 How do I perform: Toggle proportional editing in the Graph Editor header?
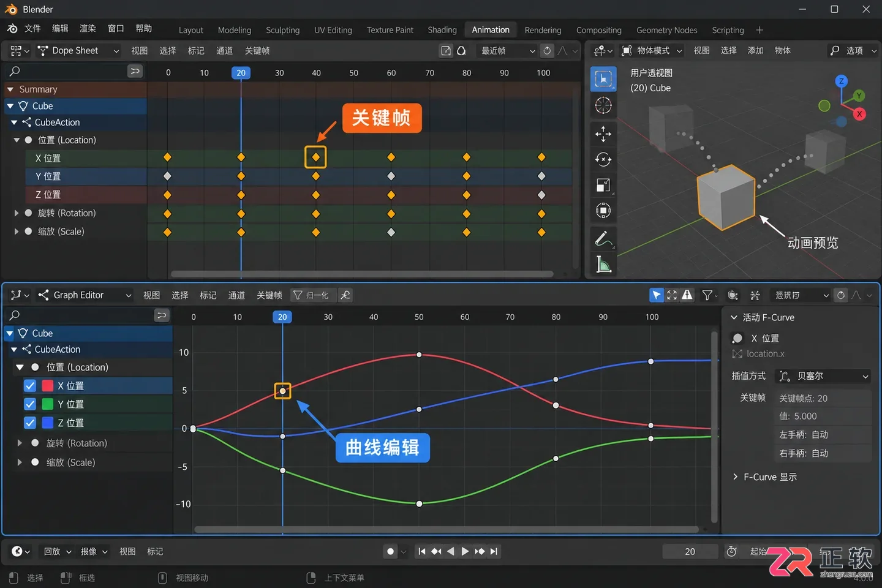coord(841,295)
